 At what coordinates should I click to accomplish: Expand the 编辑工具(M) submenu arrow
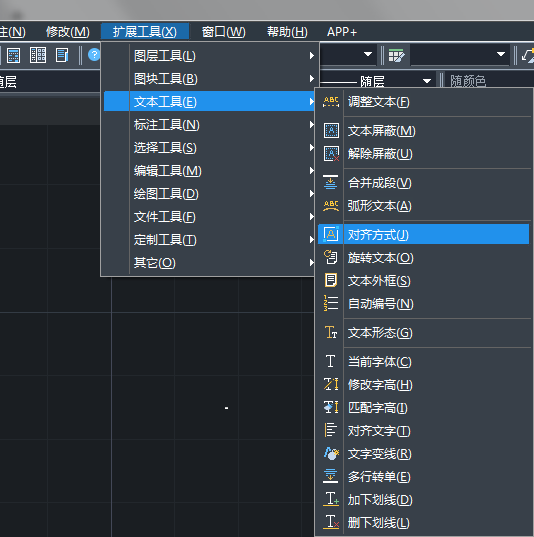click(x=311, y=171)
